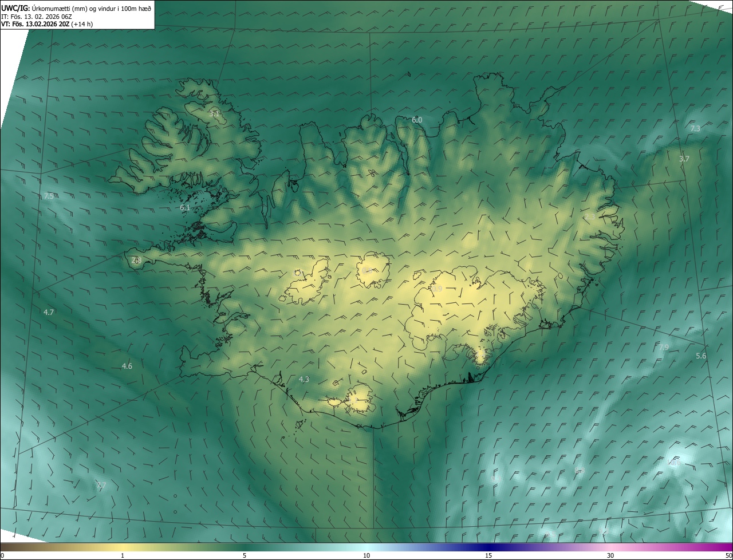The width and height of the screenshot is (733, 560).
Task: Click the 2.8 value on the Snæfellsnes tip
Action: [136, 260]
